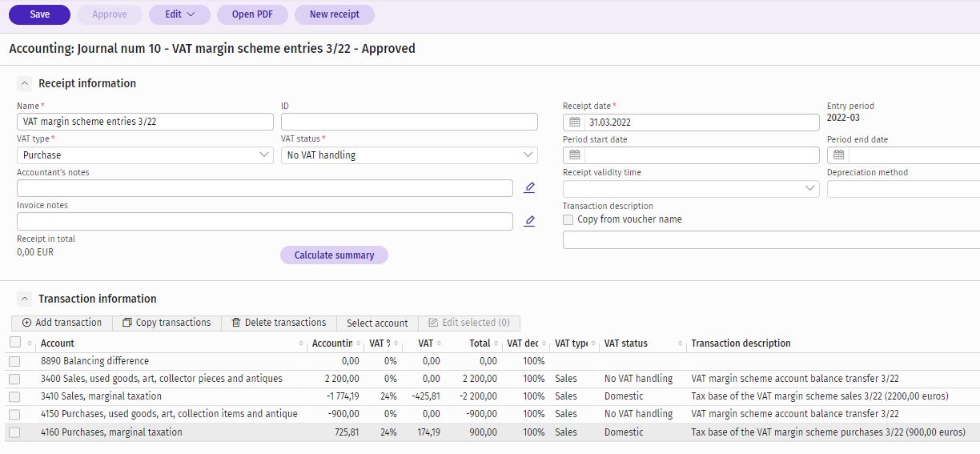Click Tax base of VAT margin scheme sales description
The width and height of the screenshot is (980, 454).
pos(820,396)
